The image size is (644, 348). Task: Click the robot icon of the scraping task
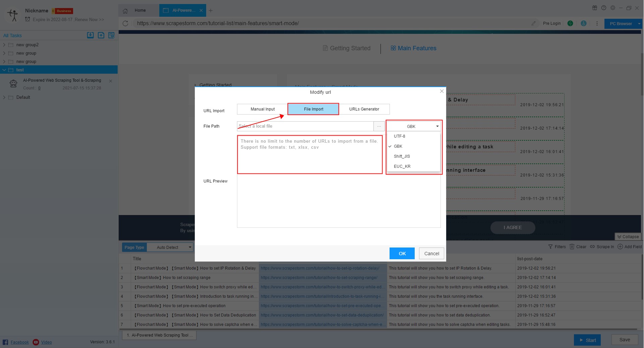(13, 84)
